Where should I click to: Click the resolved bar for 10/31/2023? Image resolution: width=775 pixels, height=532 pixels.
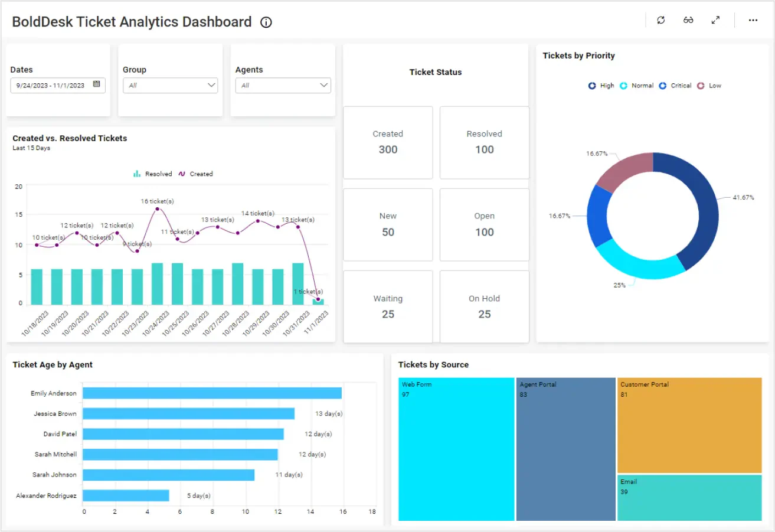tap(298, 284)
